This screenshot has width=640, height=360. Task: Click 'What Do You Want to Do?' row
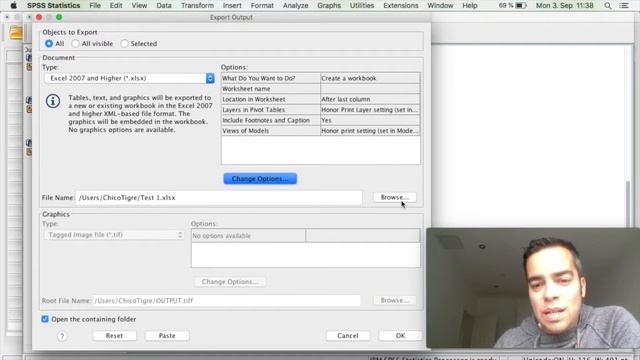(x=320, y=78)
